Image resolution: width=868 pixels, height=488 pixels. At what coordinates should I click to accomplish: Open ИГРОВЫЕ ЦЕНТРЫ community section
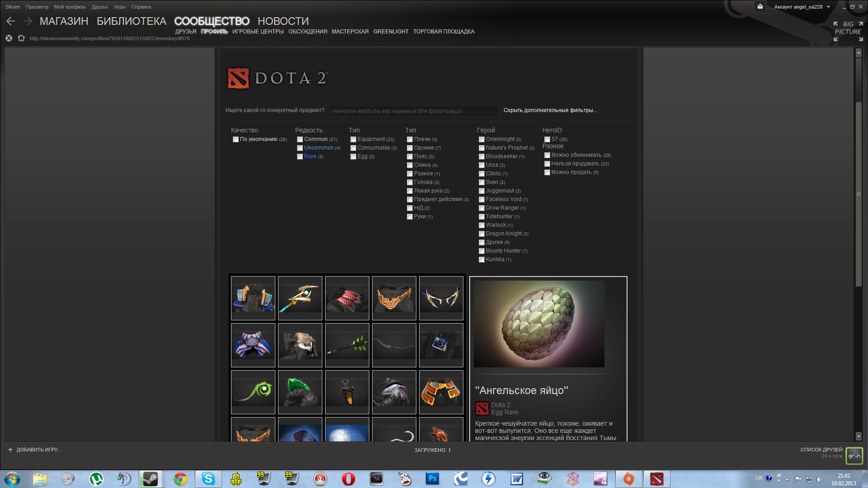[x=258, y=32]
